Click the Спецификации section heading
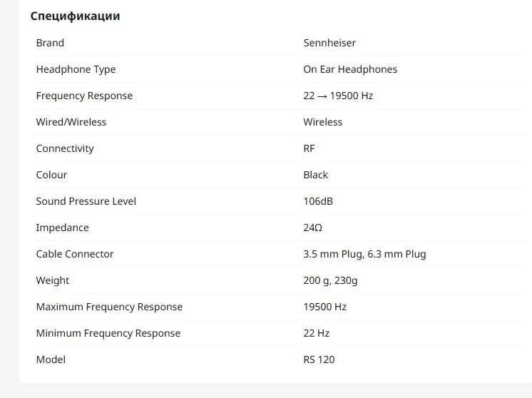Image resolution: width=532 pixels, height=398 pixels. point(75,16)
